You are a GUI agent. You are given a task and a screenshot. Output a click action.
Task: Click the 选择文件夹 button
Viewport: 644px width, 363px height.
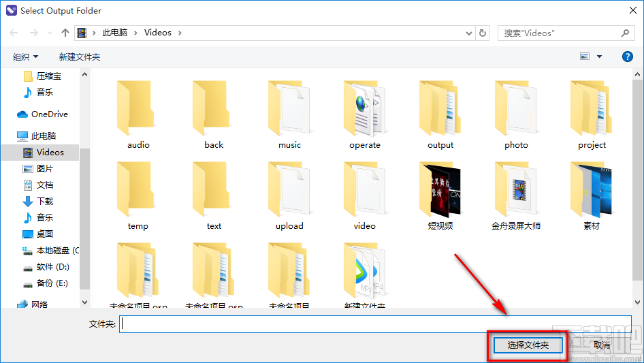tap(528, 345)
